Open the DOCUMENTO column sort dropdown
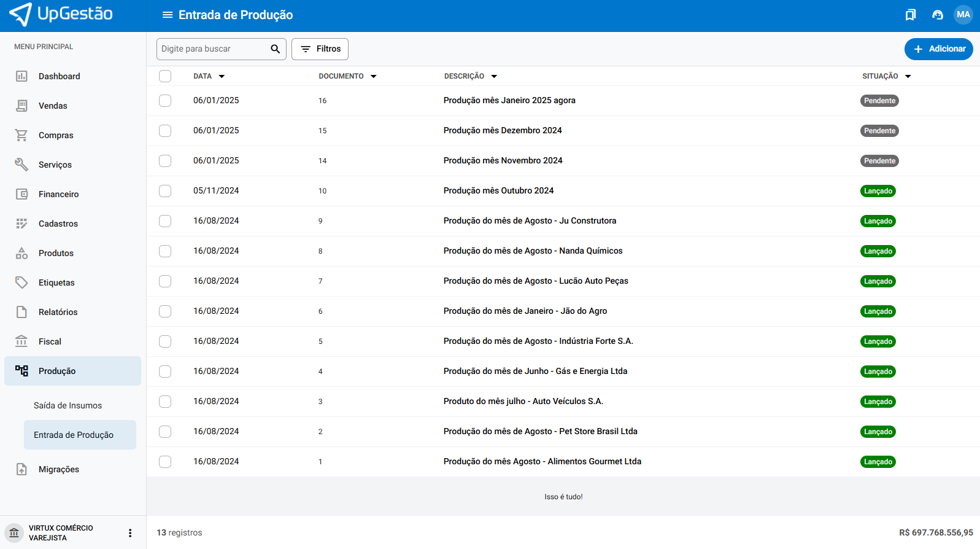The height and width of the screenshot is (549, 980). pyautogui.click(x=373, y=77)
